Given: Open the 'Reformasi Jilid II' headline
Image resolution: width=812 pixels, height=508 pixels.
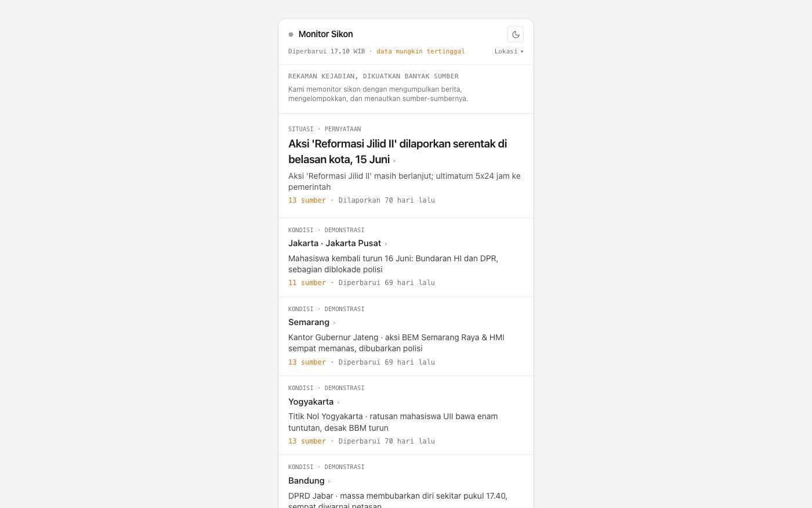Looking at the screenshot, I should (x=397, y=152).
